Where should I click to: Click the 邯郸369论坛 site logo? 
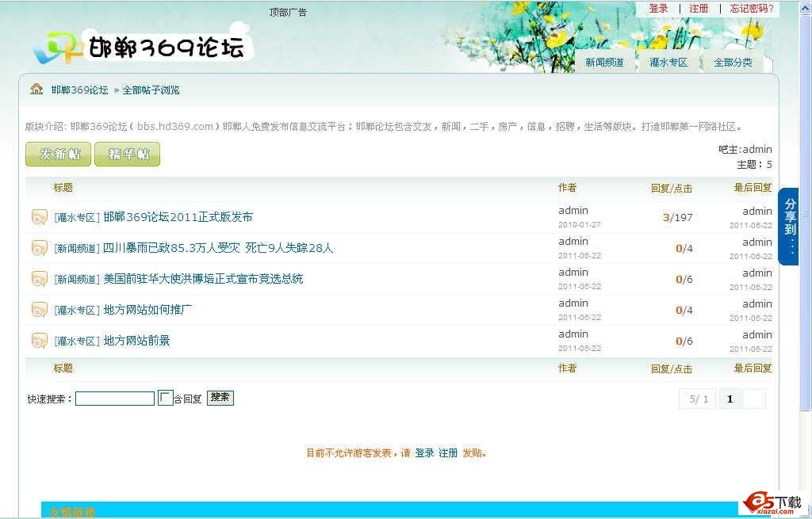143,48
